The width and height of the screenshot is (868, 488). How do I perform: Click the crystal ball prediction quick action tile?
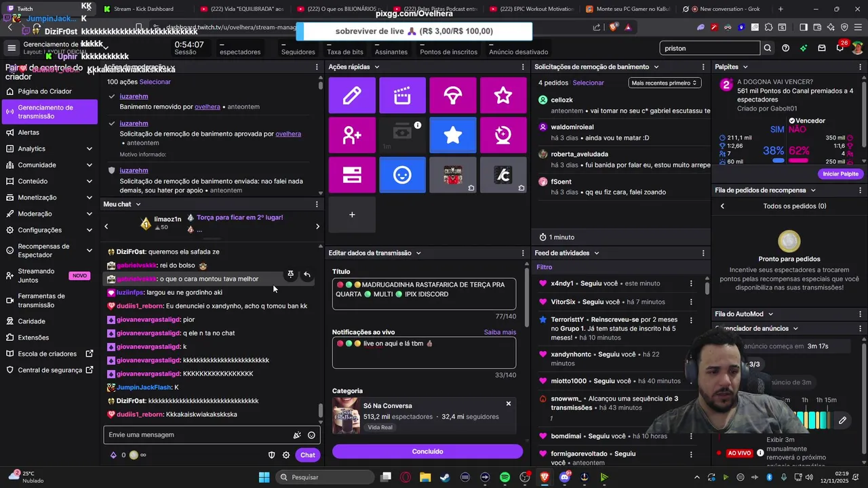coord(503,135)
